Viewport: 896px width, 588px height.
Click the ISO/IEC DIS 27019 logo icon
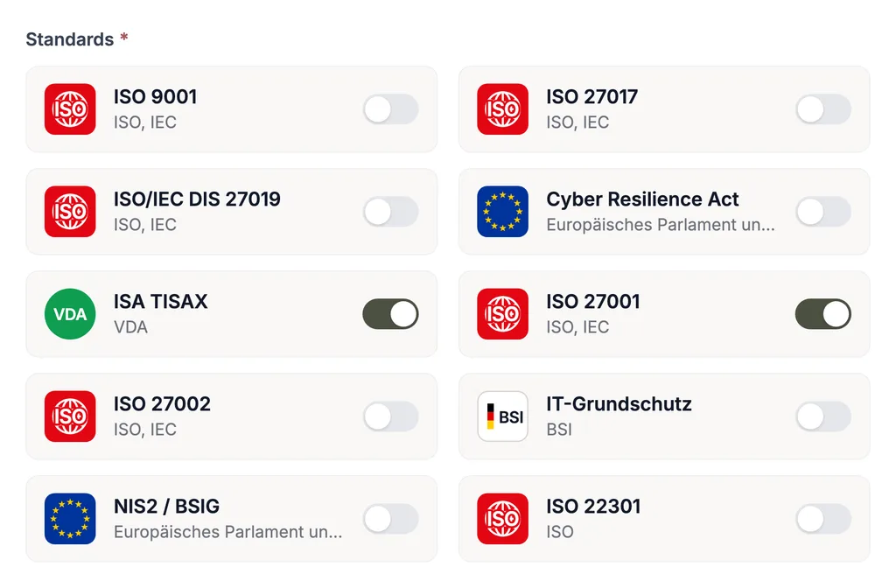tap(70, 212)
